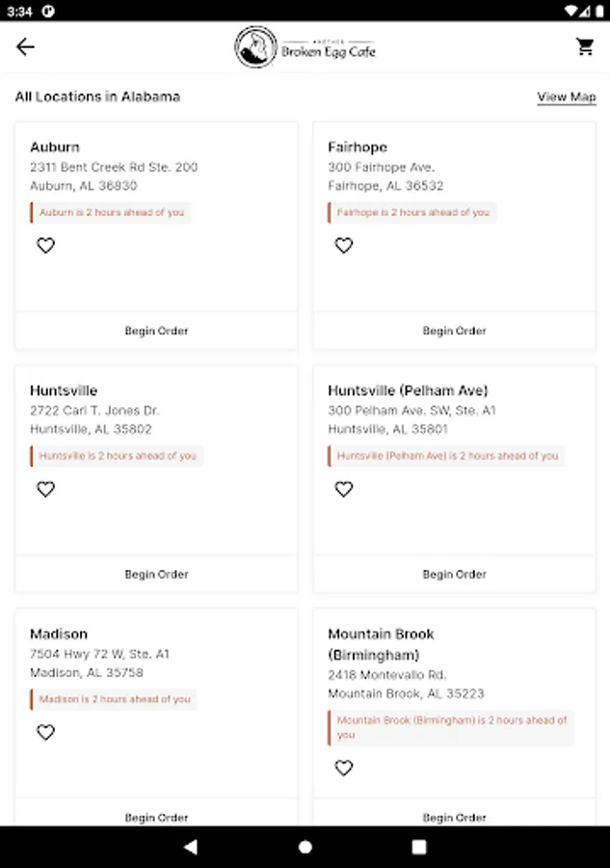Tap the Another Broken Egg Cafe logo
Screen dimensions: 610x868
pyautogui.click(x=305, y=47)
